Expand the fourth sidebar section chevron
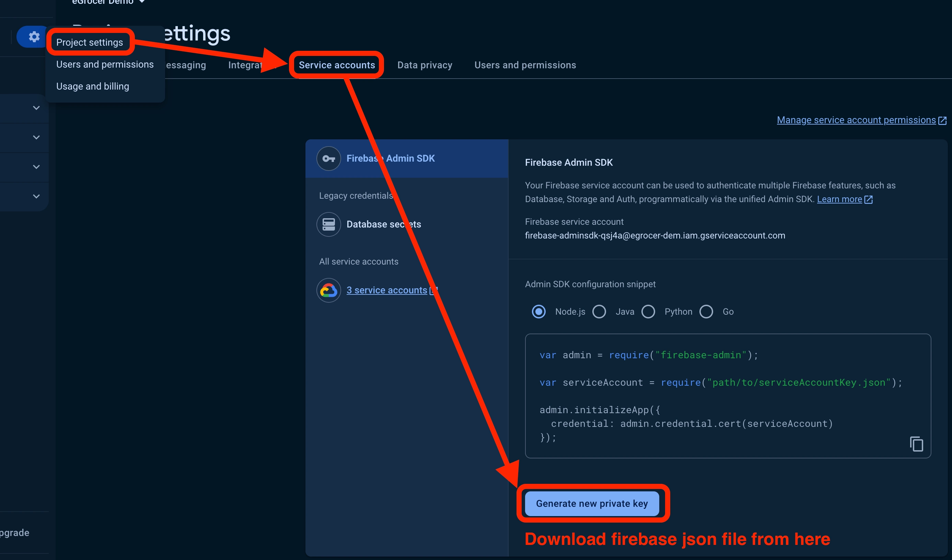 36,196
